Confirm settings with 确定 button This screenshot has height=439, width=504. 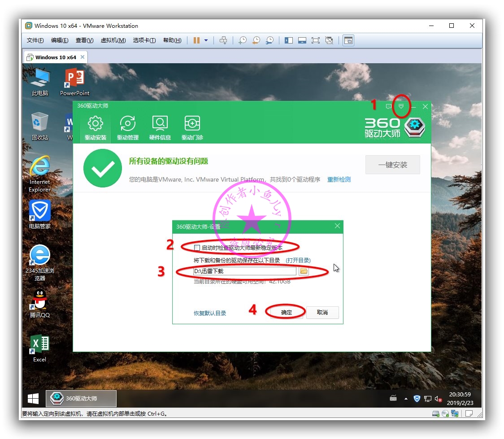pyautogui.click(x=286, y=313)
